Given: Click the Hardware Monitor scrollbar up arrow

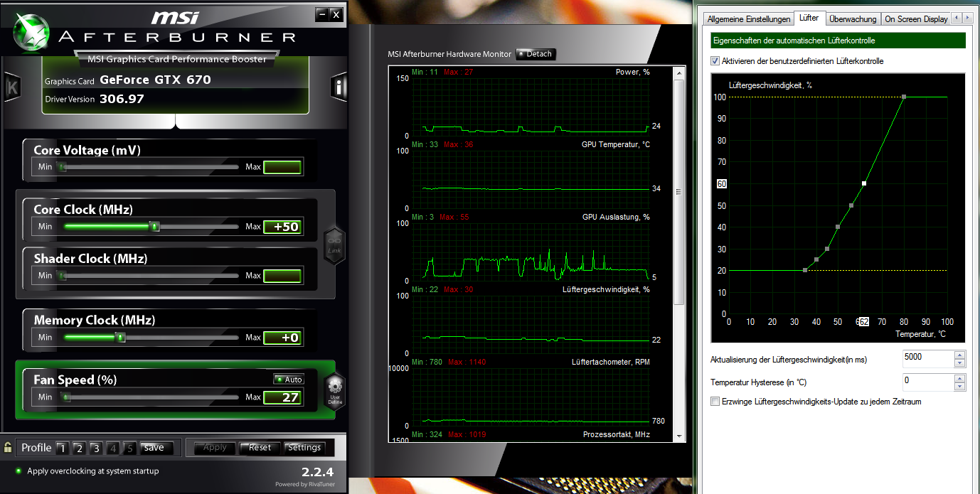Looking at the screenshot, I should [678, 72].
